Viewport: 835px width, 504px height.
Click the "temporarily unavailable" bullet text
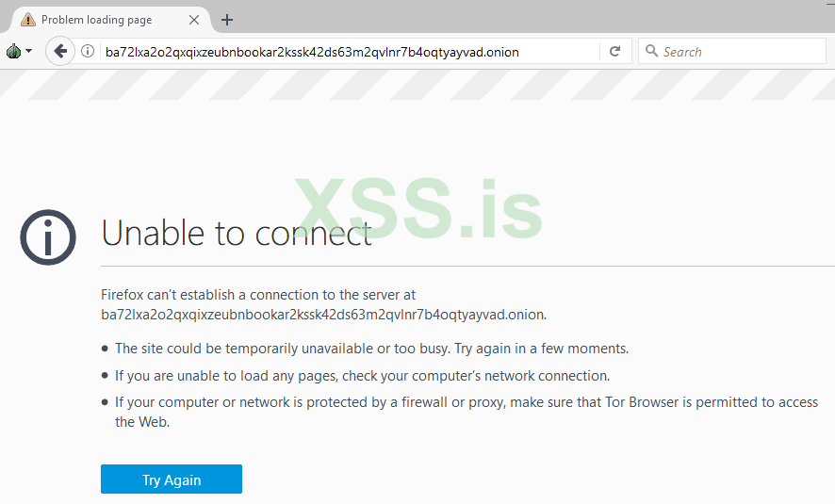point(371,349)
